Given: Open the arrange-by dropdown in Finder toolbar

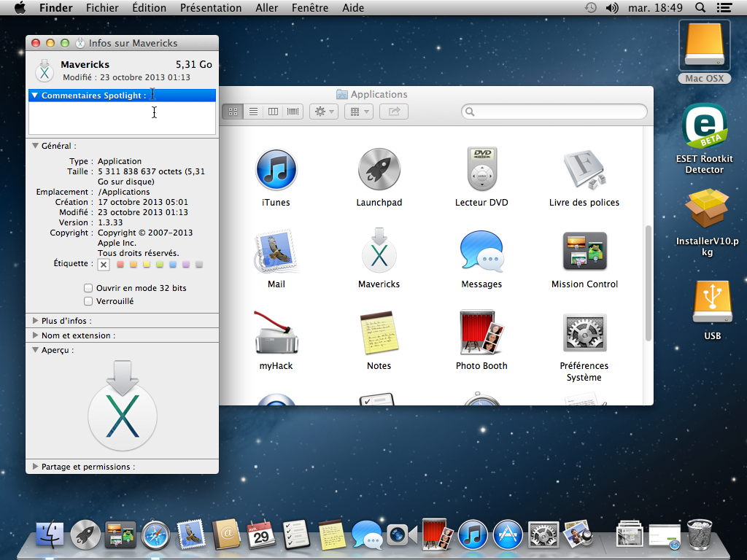Looking at the screenshot, I should [359, 112].
